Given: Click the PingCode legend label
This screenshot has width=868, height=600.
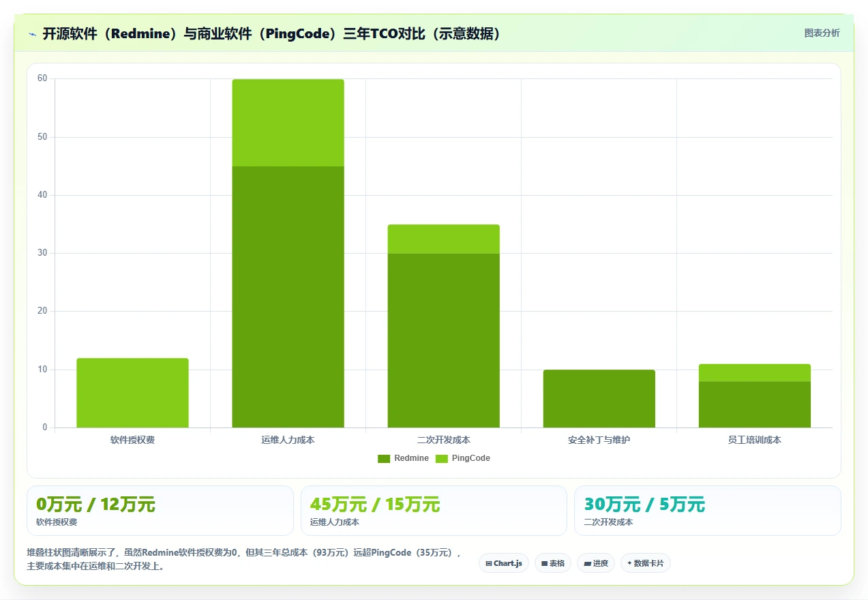Looking at the screenshot, I should [470, 458].
